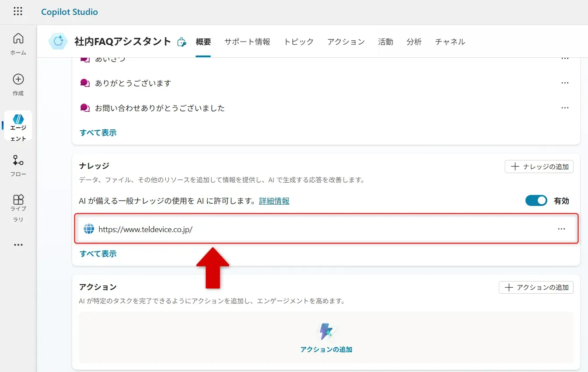Open the app launcher waffle icon

(18, 12)
